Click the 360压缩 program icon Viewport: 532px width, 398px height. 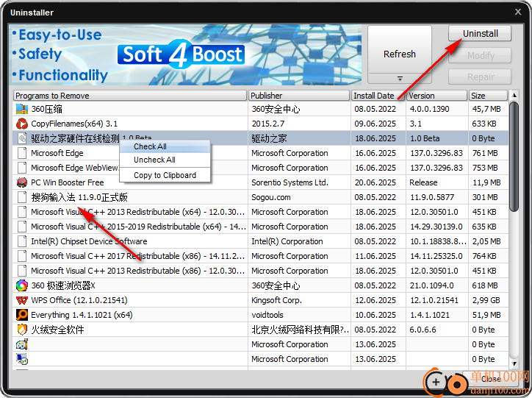coord(22,109)
